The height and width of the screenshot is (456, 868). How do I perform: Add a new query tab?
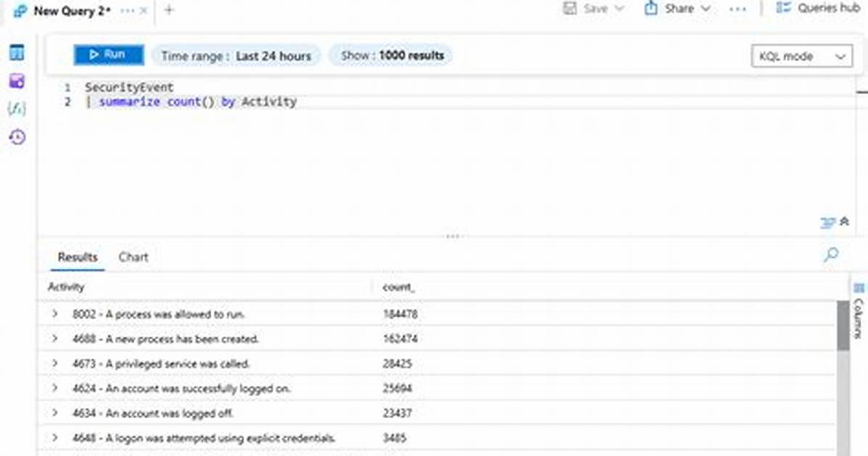pyautogui.click(x=169, y=10)
